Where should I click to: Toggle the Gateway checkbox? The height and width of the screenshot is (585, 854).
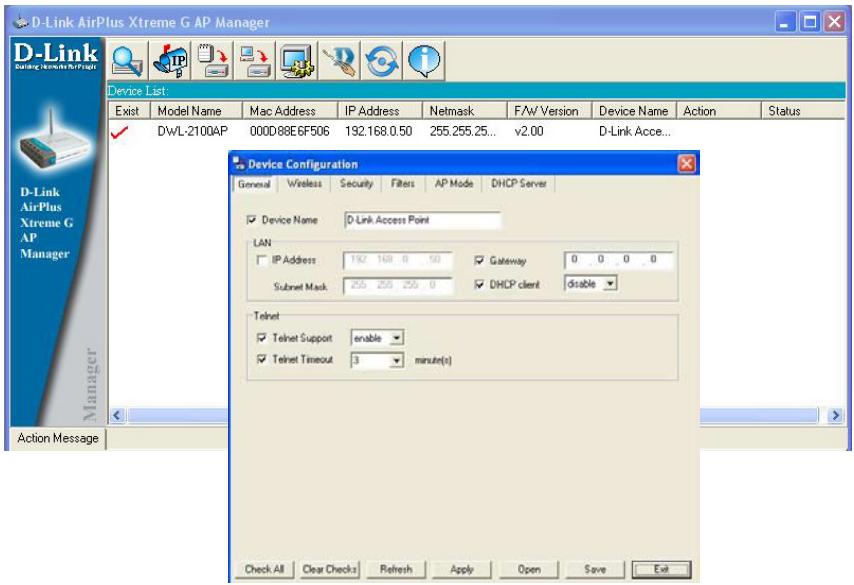[479, 260]
